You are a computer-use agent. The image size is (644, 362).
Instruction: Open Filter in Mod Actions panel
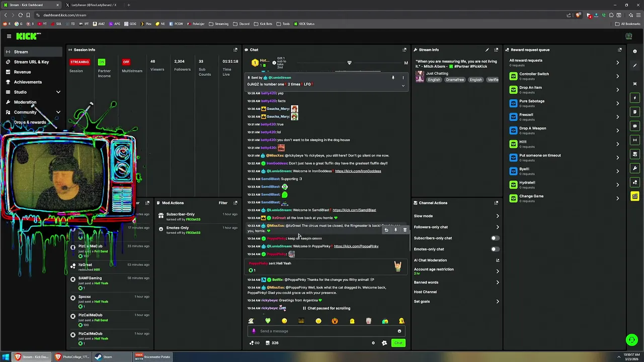tap(223, 203)
